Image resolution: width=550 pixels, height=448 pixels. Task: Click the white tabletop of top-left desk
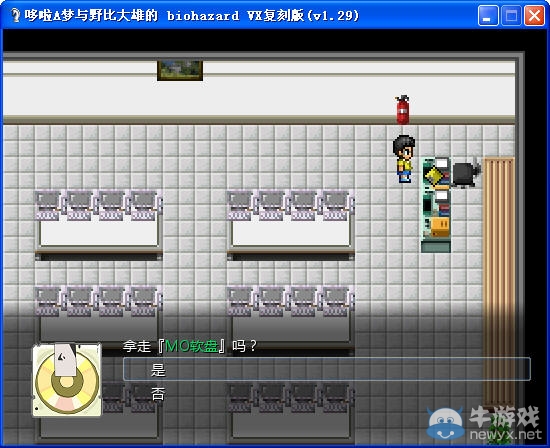pyautogui.click(x=99, y=233)
